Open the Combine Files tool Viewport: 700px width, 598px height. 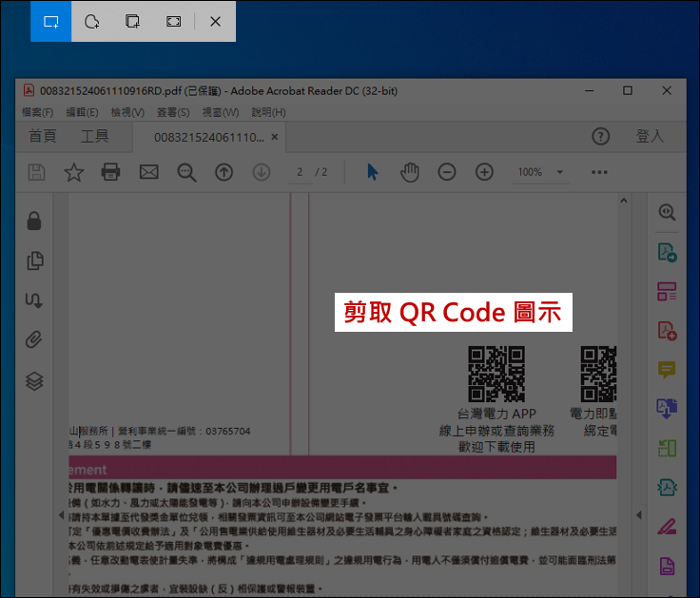click(667, 409)
